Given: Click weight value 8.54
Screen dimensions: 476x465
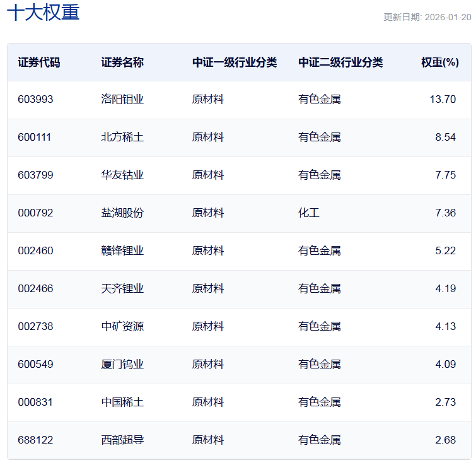Looking at the screenshot, I should point(445,138).
